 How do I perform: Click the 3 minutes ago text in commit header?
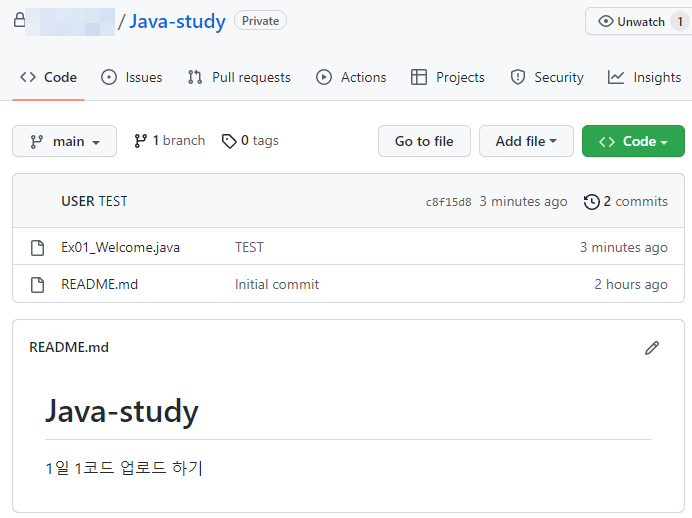click(x=523, y=201)
